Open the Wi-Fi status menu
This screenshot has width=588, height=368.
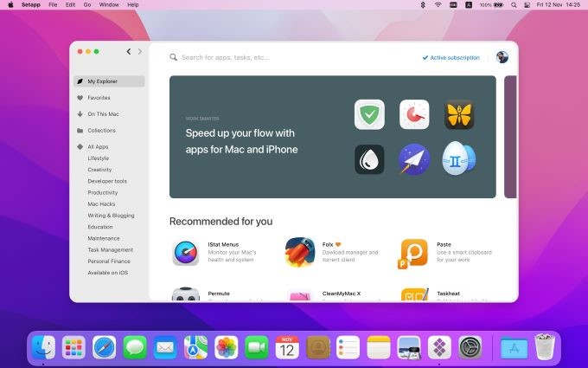[x=438, y=5]
